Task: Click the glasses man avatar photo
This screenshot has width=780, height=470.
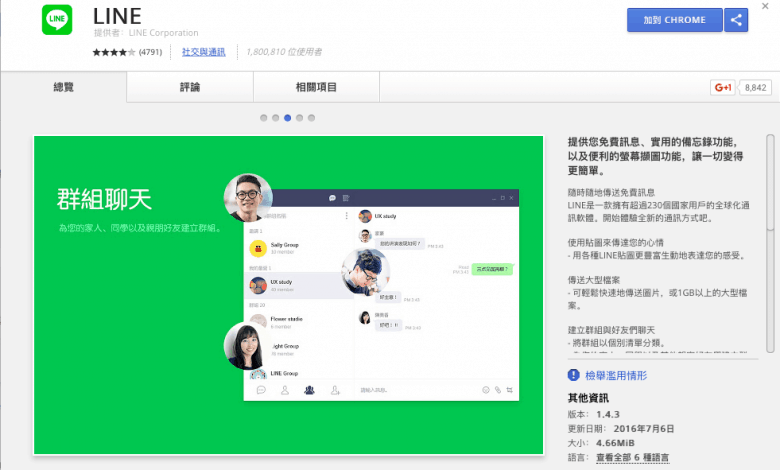Action: coord(248,197)
